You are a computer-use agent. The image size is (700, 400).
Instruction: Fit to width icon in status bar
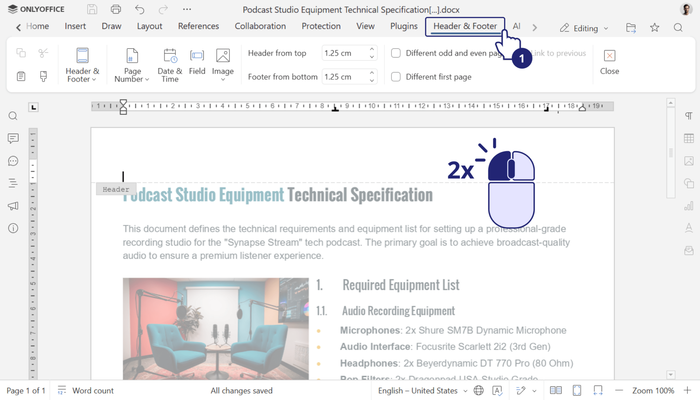pos(598,391)
